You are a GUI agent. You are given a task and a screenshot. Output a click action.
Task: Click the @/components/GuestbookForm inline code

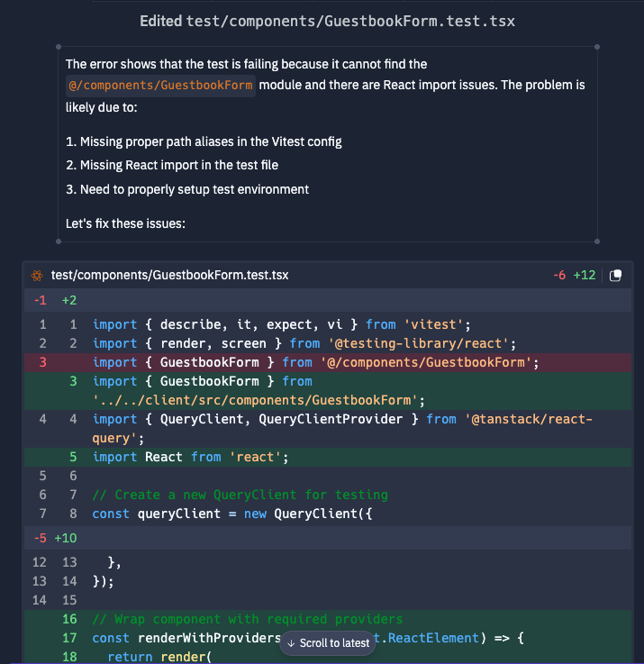(160, 86)
